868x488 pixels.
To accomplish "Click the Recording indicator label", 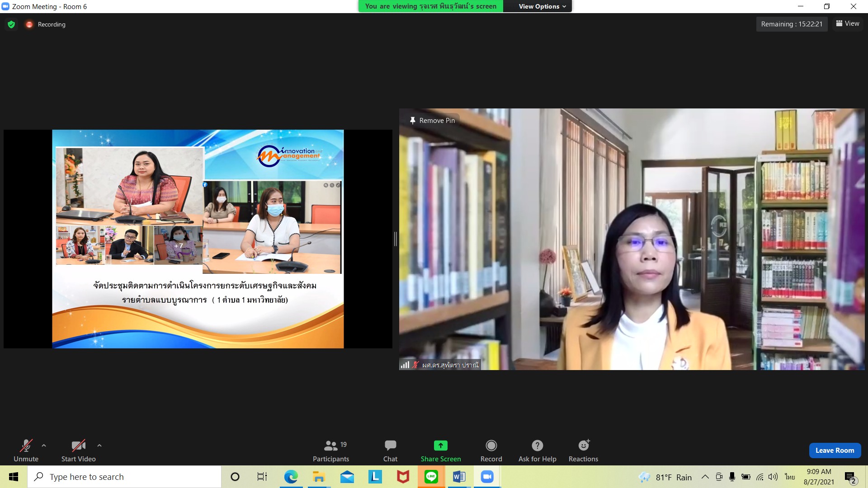I will click(51, 24).
